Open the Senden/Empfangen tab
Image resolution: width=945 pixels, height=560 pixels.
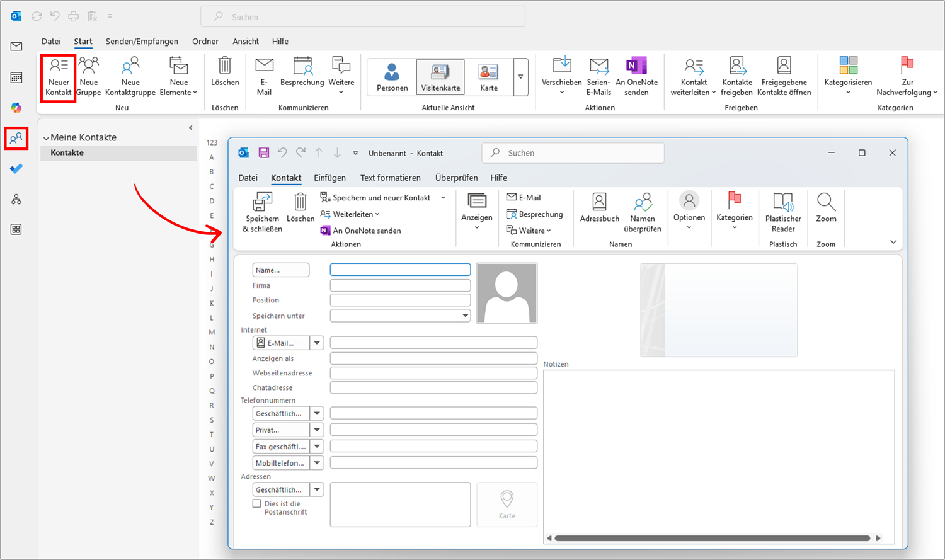coord(142,42)
